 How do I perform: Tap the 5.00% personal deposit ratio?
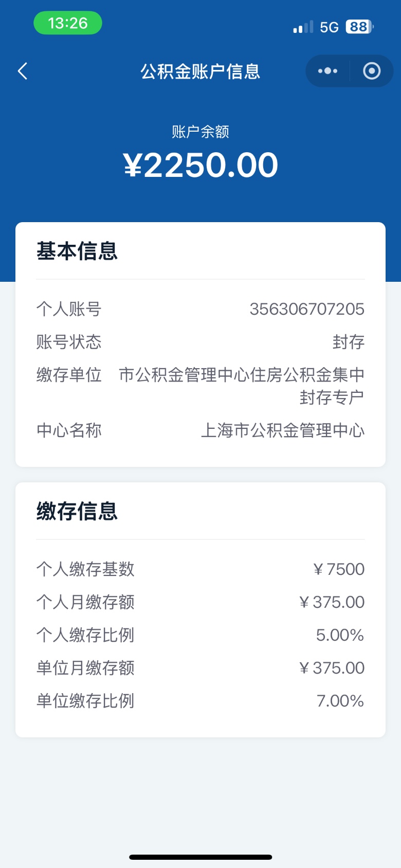point(340,635)
